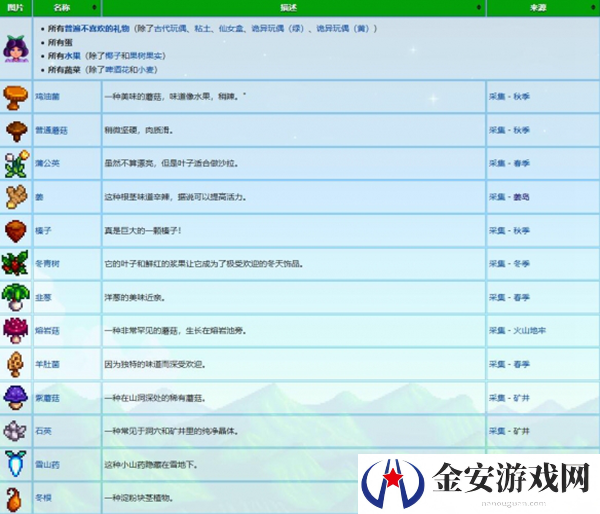Click description text 因为独特的味道而深受欢迎。
This screenshot has height=514, width=600.
(x=155, y=364)
